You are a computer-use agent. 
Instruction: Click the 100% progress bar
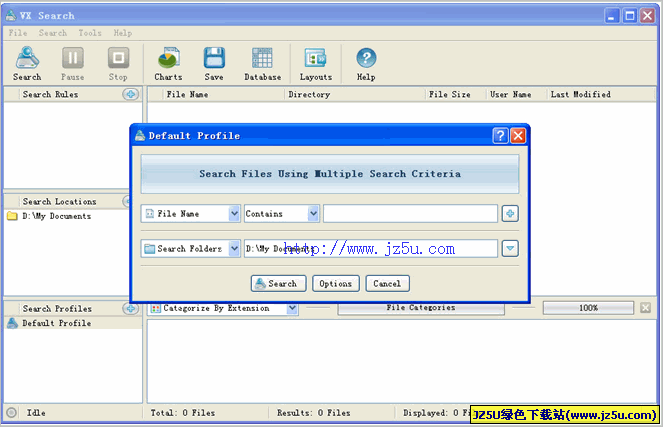coord(588,308)
